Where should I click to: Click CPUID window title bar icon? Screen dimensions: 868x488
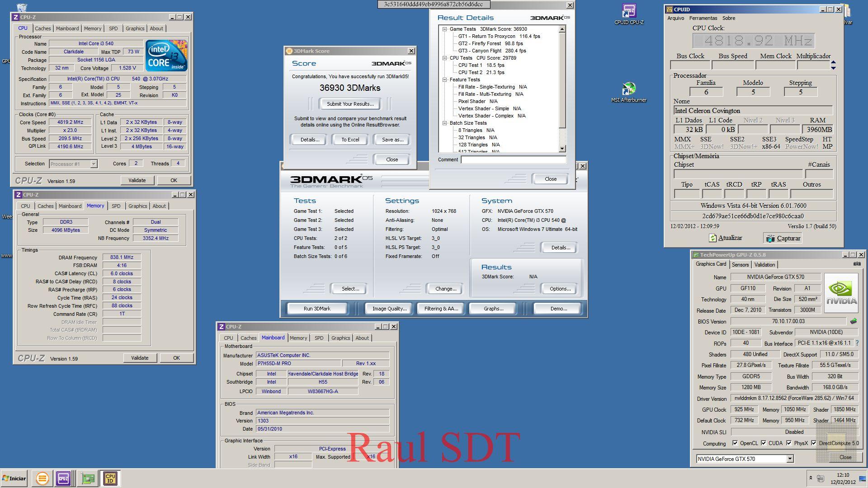click(669, 9)
